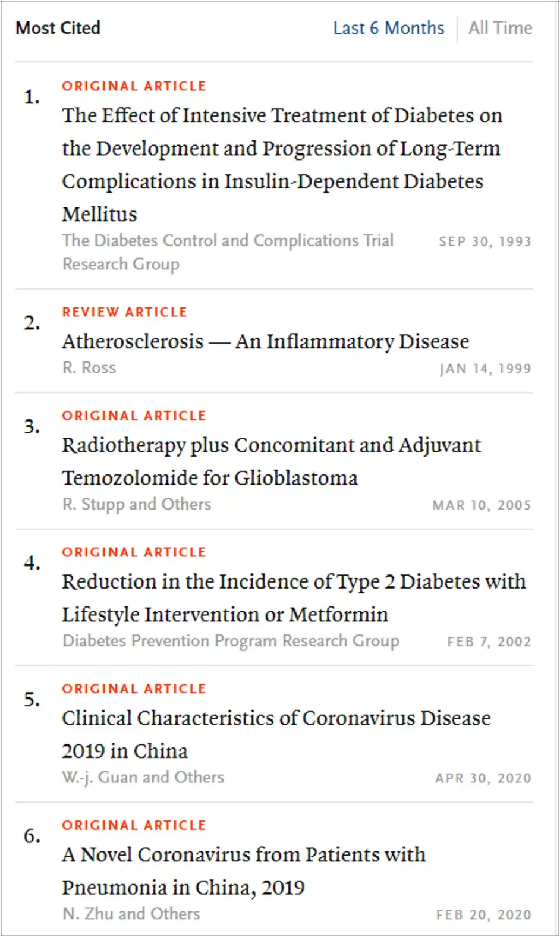Click the Most Cited heading
Screen dimensions: 560x937
click(x=58, y=27)
